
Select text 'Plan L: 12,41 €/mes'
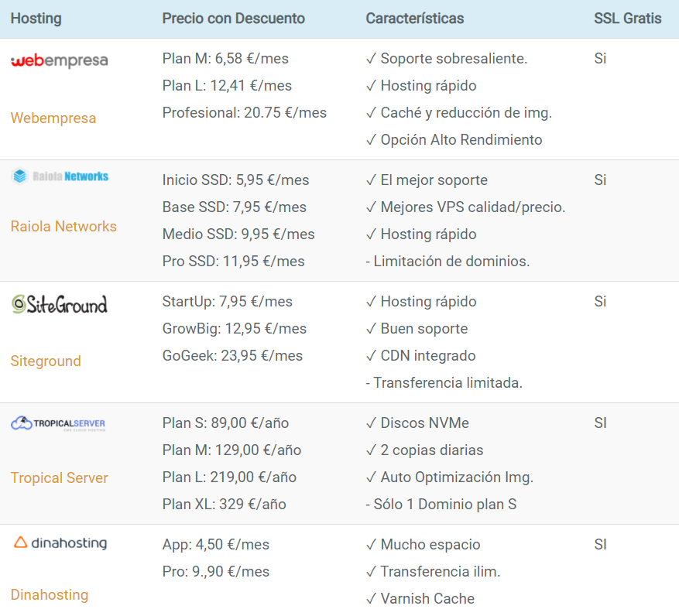(x=227, y=86)
